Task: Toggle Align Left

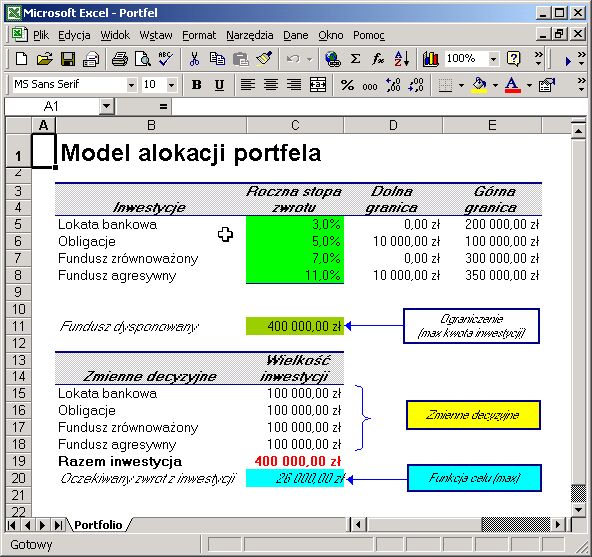Action: point(248,85)
